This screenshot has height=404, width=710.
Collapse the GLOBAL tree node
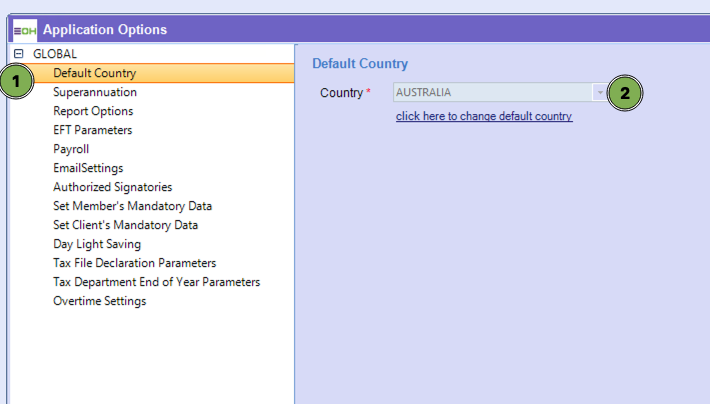click(x=18, y=54)
